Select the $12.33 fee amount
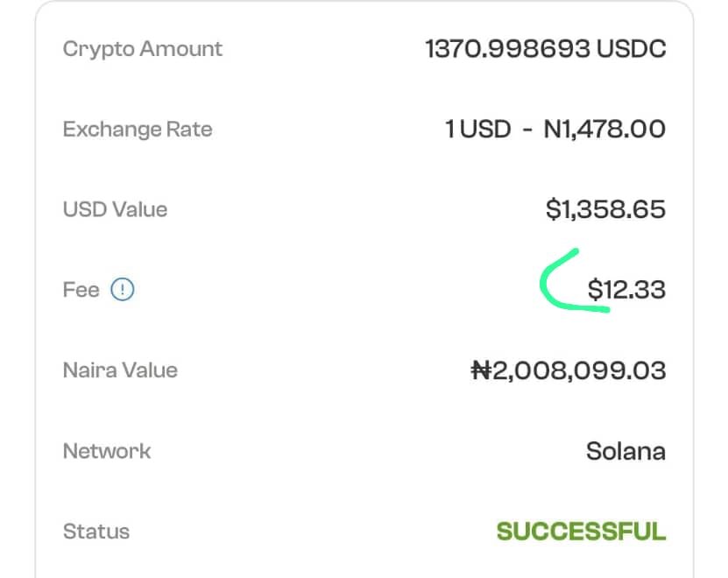Viewport: 728px width, 578px height. pos(626,290)
